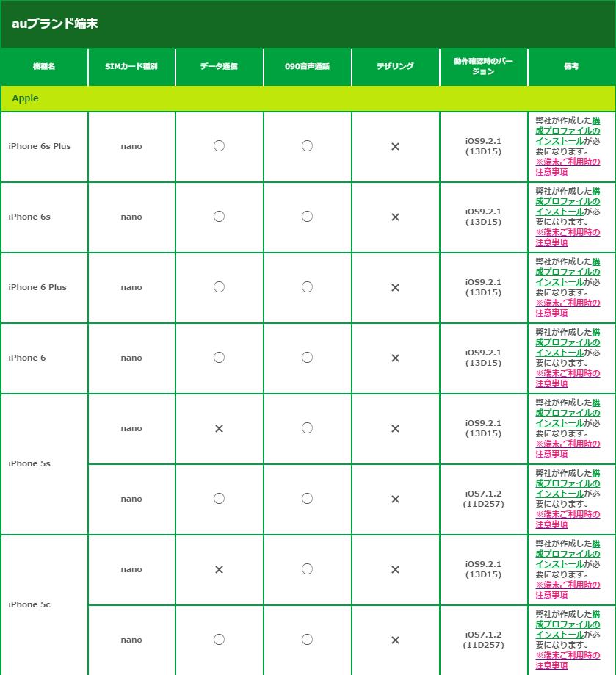Click 090音声通話 circle mark for iPhone 6s Plus
This screenshot has width=616, height=675.
[x=307, y=146]
